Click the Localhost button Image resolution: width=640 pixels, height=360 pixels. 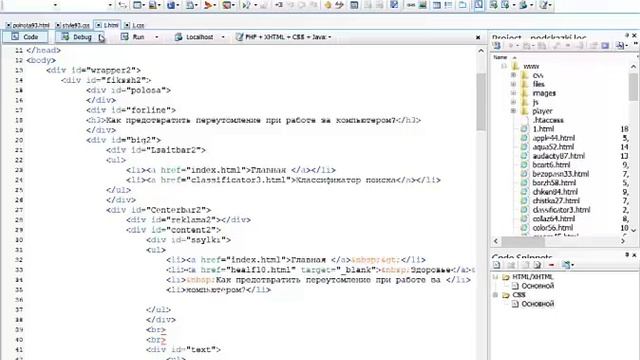[194, 37]
